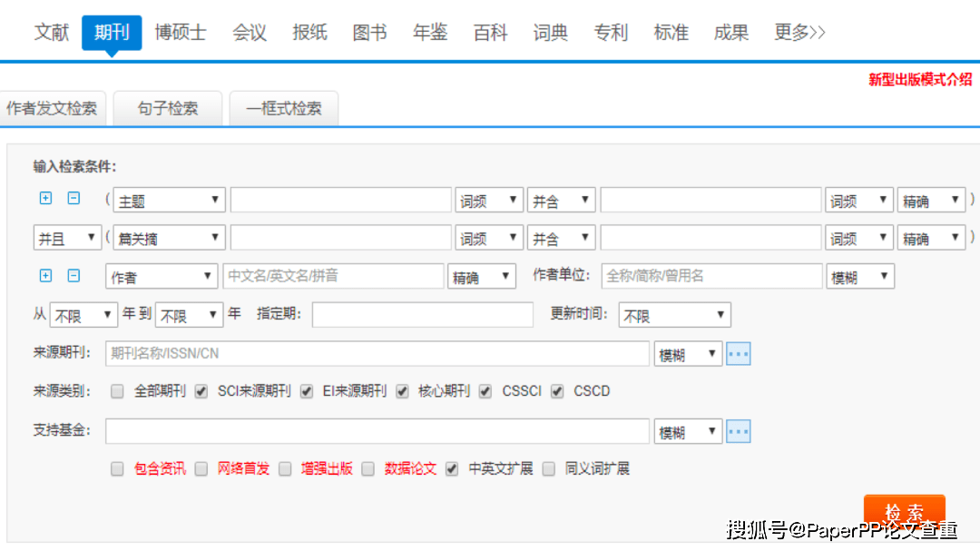The width and height of the screenshot is (980, 551).
Task: Switch to the 成果 tab
Action: 730,33
